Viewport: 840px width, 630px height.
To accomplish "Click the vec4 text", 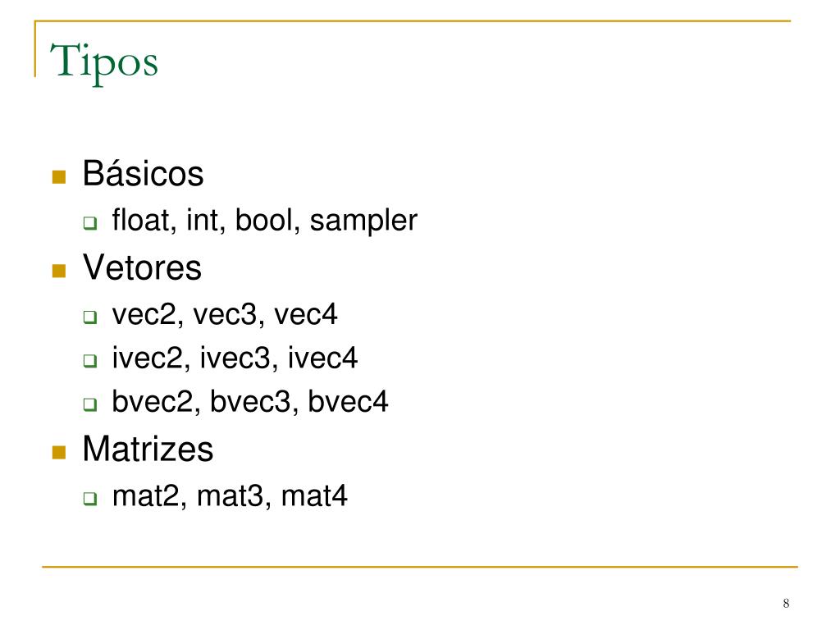I will tap(305, 314).
